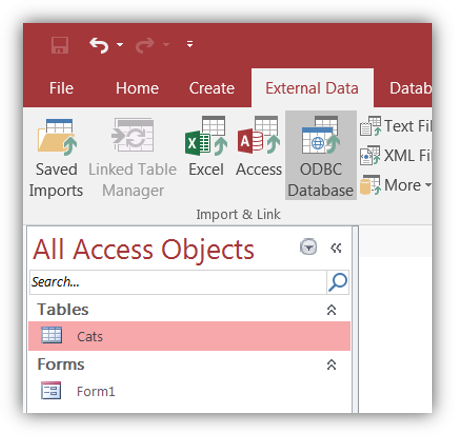Click the Redo arrow icon
Viewport: 455px width, 436px height.
145,45
